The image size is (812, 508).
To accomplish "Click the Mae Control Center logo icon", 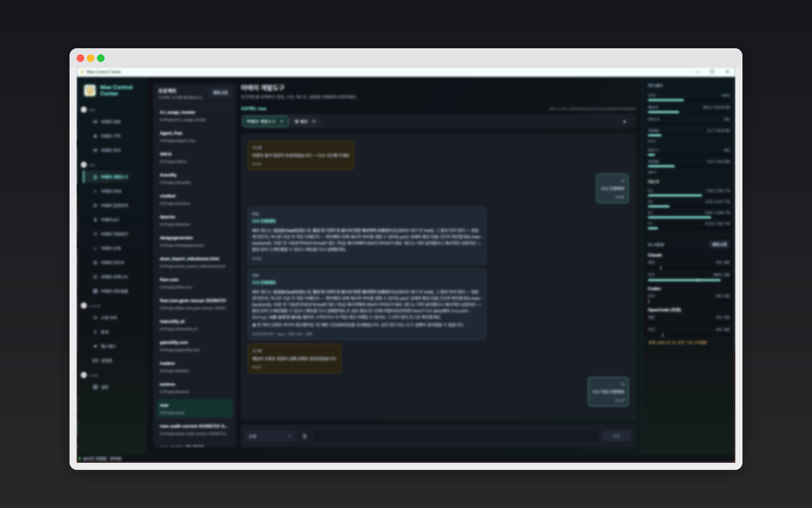I will (x=90, y=90).
